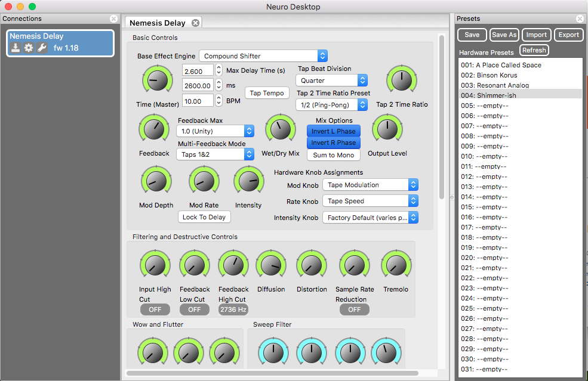Open the Multi-Feedback Mode dropdown
Viewport: 588px width, 381px height.
click(x=216, y=154)
